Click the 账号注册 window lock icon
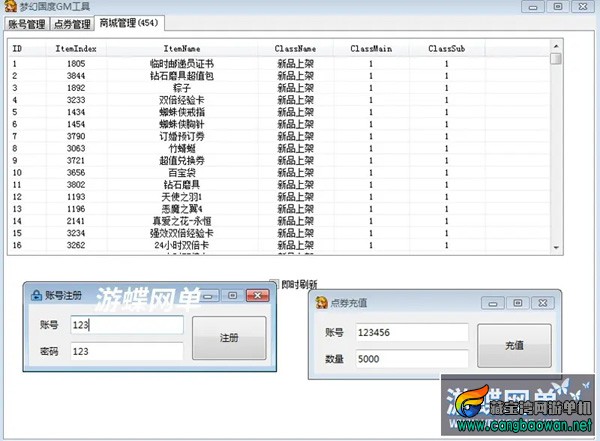This screenshot has width=600, height=441. coord(36,295)
